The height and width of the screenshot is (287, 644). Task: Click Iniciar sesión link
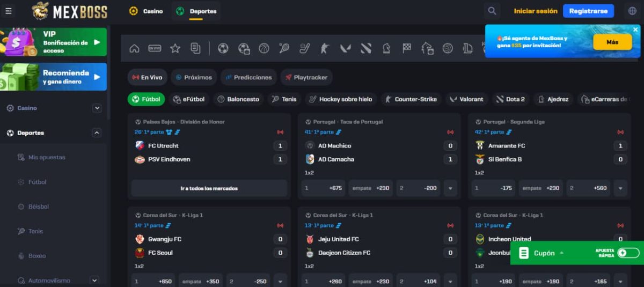(x=536, y=11)
